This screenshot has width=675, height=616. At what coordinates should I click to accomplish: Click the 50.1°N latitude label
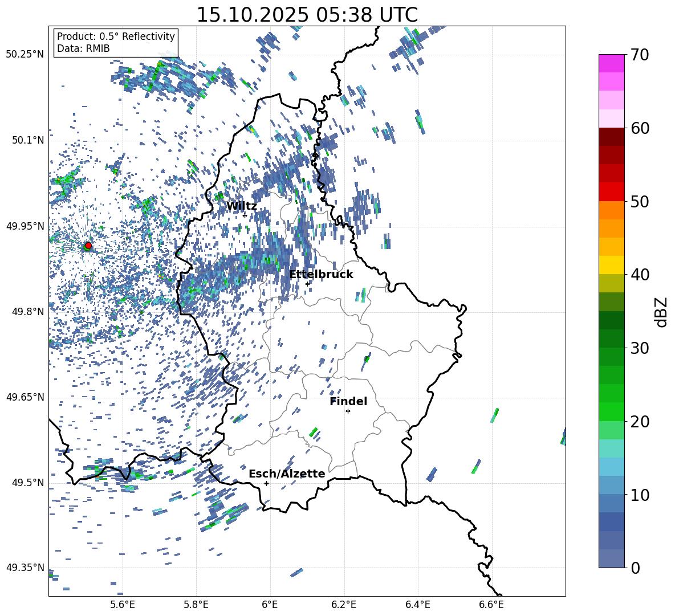28,140
